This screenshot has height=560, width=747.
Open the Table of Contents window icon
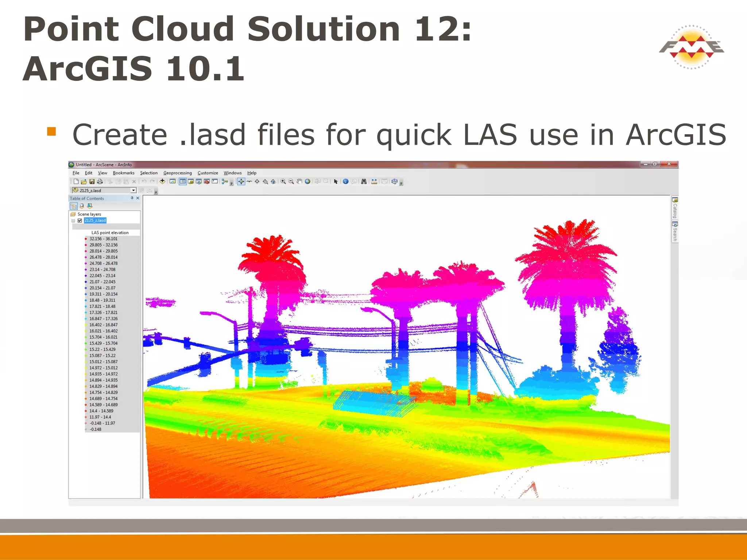[183, 181]
